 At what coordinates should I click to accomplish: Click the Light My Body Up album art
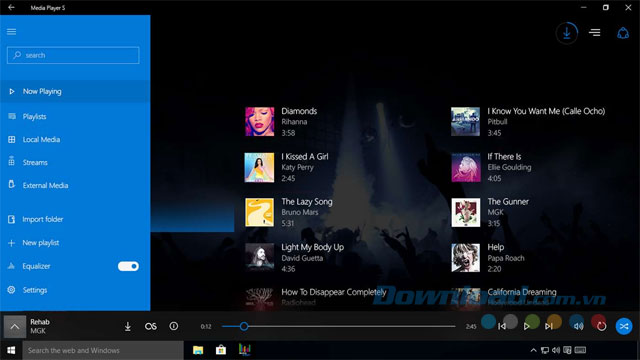[x=260, y=258]
